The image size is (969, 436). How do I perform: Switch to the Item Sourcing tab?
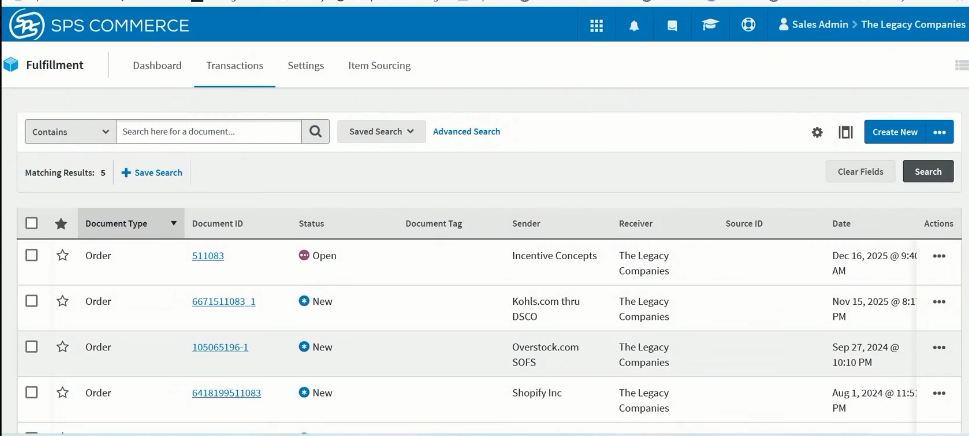[x=379, y=65]
